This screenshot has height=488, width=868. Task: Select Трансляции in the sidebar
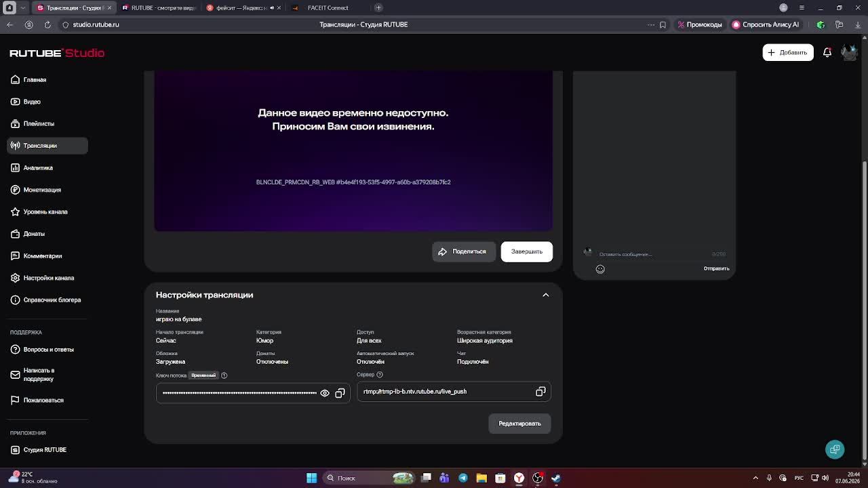point(47,146)
